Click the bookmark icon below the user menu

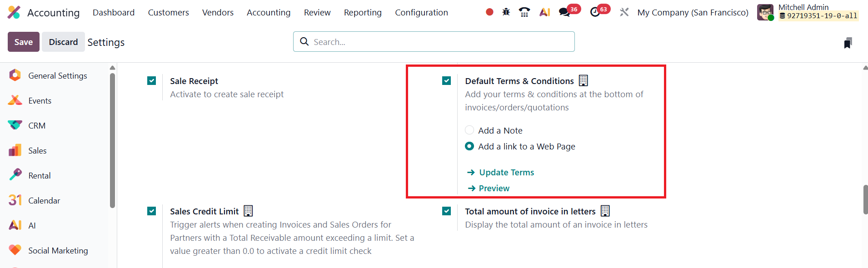click(x=848, y=43)
